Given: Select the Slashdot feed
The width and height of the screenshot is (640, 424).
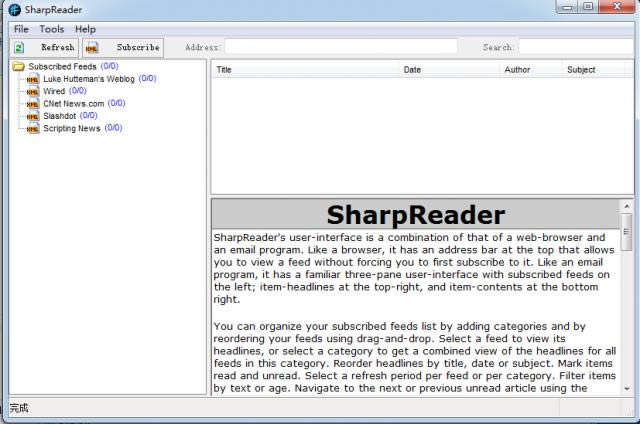Looking at the screenshot, I should click(60, 116).
